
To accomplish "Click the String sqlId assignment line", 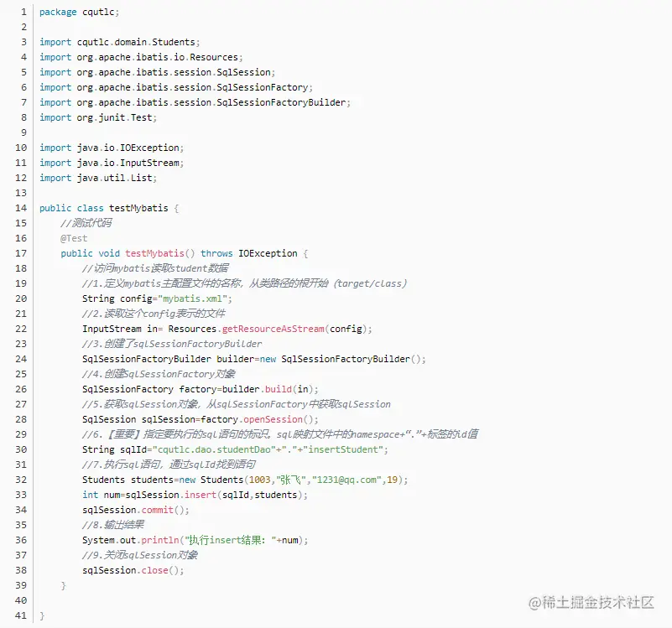I will (235, 449).
